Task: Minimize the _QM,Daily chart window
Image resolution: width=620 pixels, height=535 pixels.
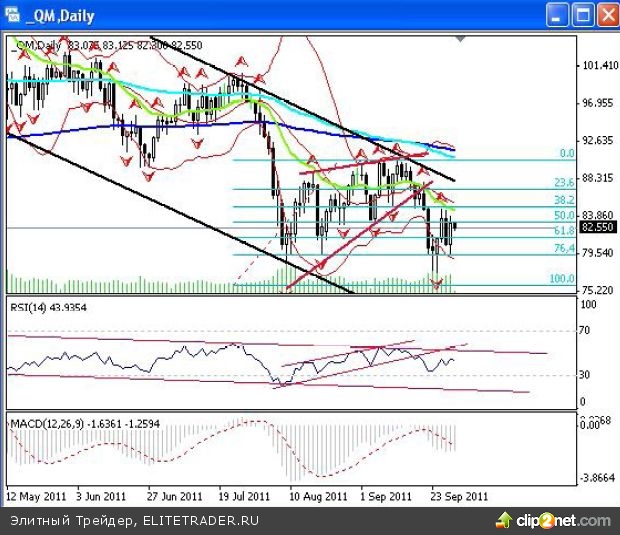Action: (559, 13)
